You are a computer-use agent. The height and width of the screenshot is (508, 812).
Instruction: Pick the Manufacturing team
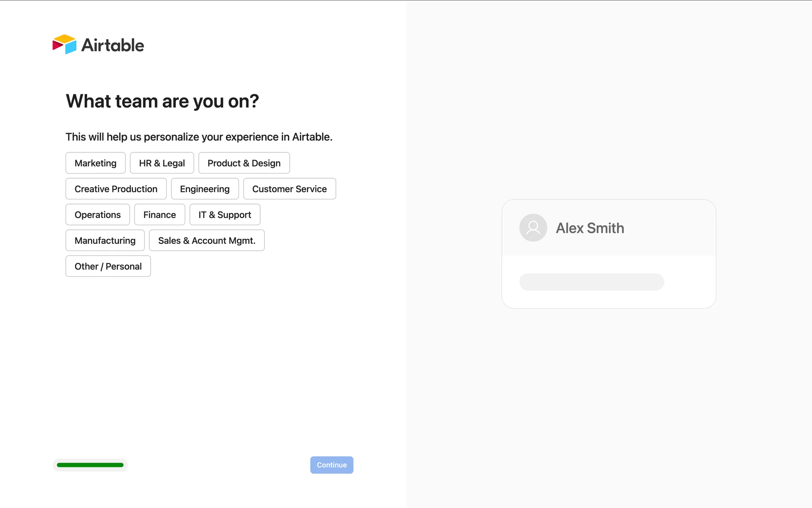coord(105,240)
